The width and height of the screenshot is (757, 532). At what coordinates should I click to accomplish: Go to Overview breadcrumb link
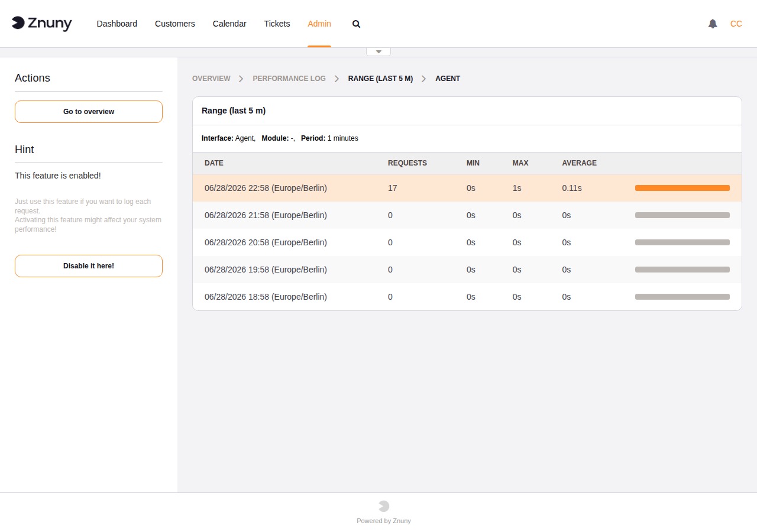[x=211, y=79]
